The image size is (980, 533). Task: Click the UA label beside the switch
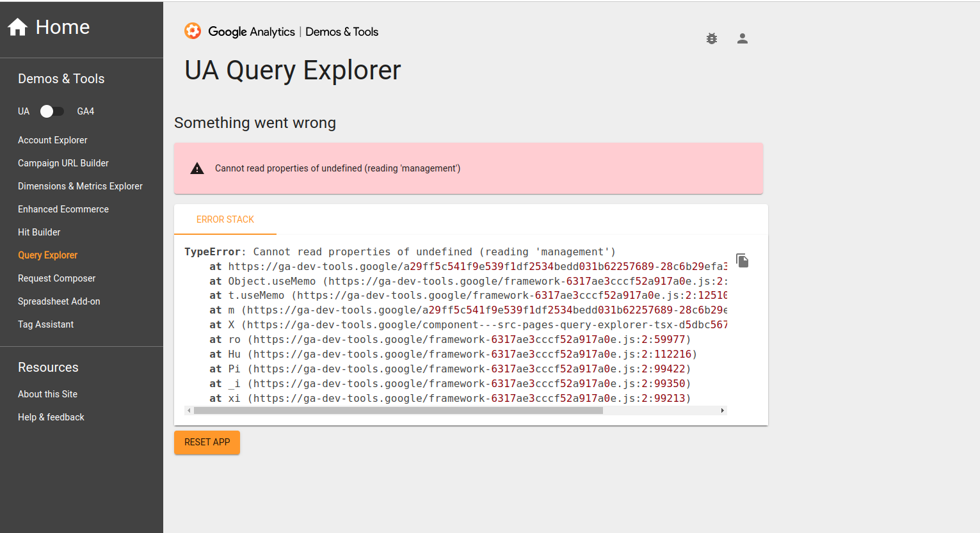click(24, 111)
